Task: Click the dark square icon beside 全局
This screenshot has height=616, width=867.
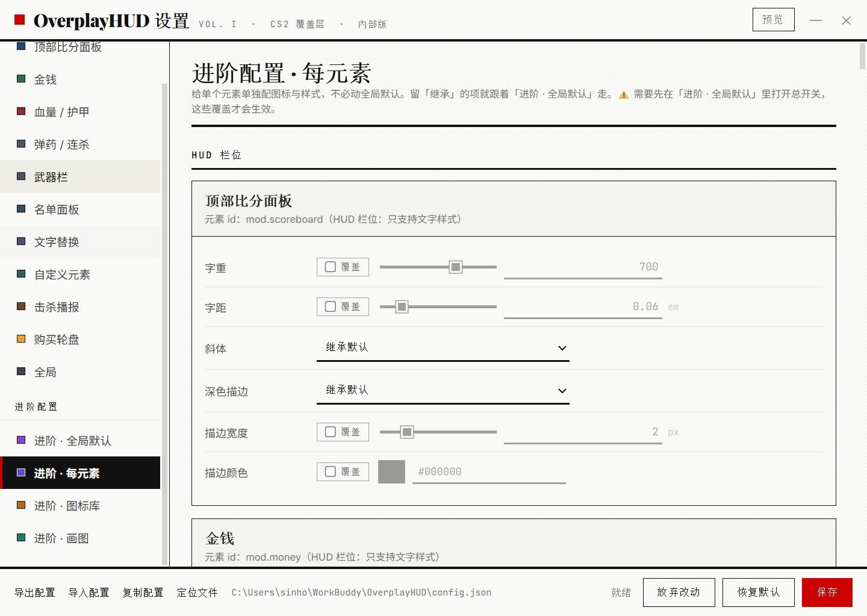Action: pyautogui.click(x=21, y=371)
